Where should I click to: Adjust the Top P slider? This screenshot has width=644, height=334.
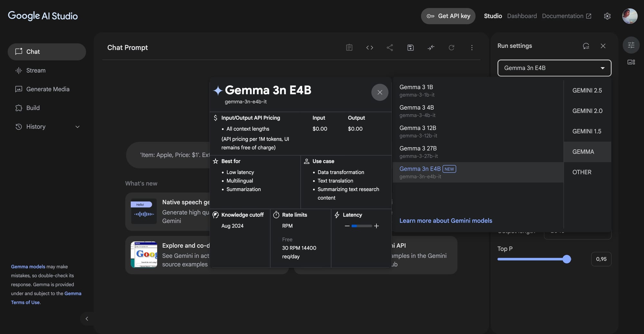click(567, 259)
